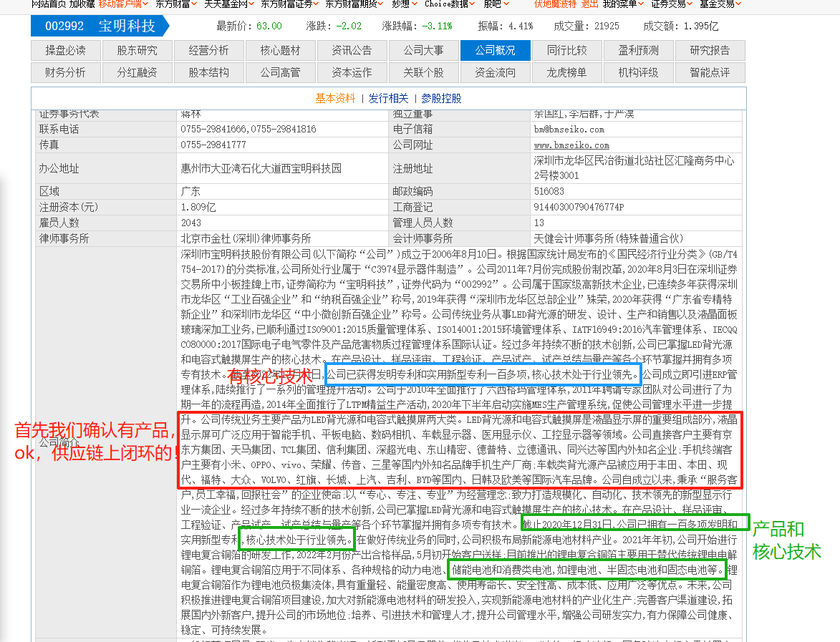This screenshot has height=642, width=840.
Task: Select the management headcount value 13
Action: click(x=539, y=223)
